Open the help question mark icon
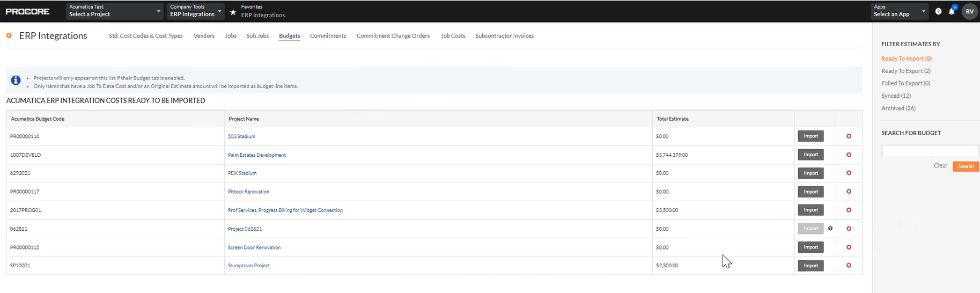The height and width of the screenshot is (293, 980). 938,11
